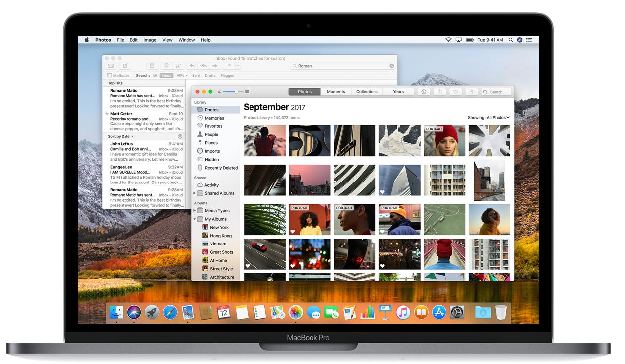Collapse My Albums in Photos sidebar

coord(194,219)
